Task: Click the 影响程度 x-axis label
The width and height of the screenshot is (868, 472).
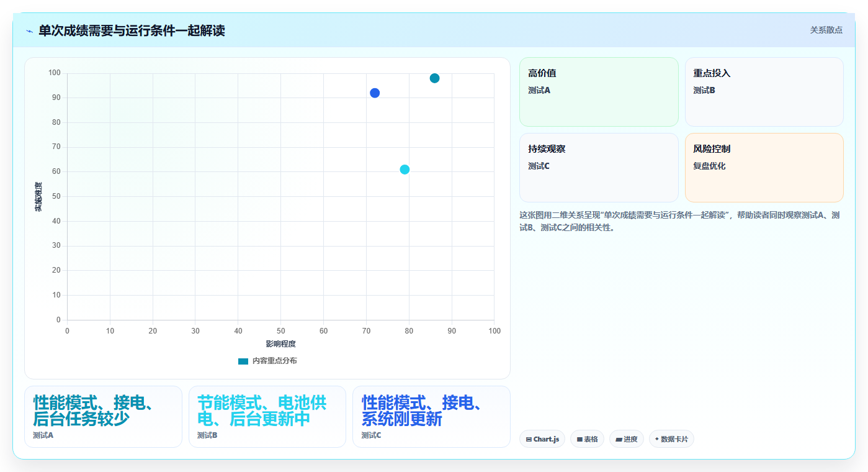Action: pos(281,344)
